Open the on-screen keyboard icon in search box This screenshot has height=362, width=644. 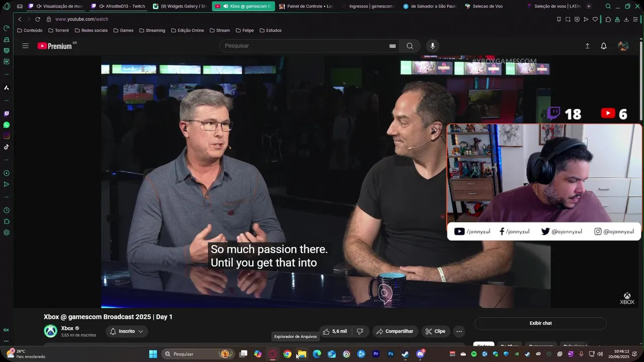tap(392, 46)
